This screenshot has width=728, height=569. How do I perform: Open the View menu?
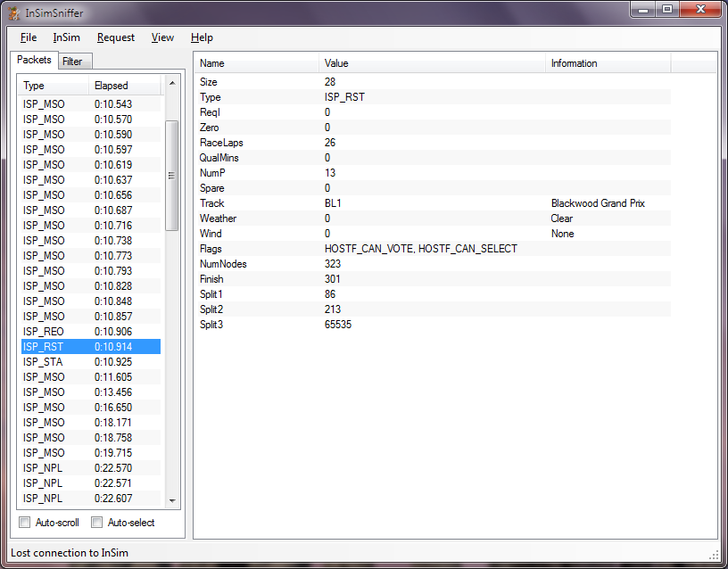[162, 37]
